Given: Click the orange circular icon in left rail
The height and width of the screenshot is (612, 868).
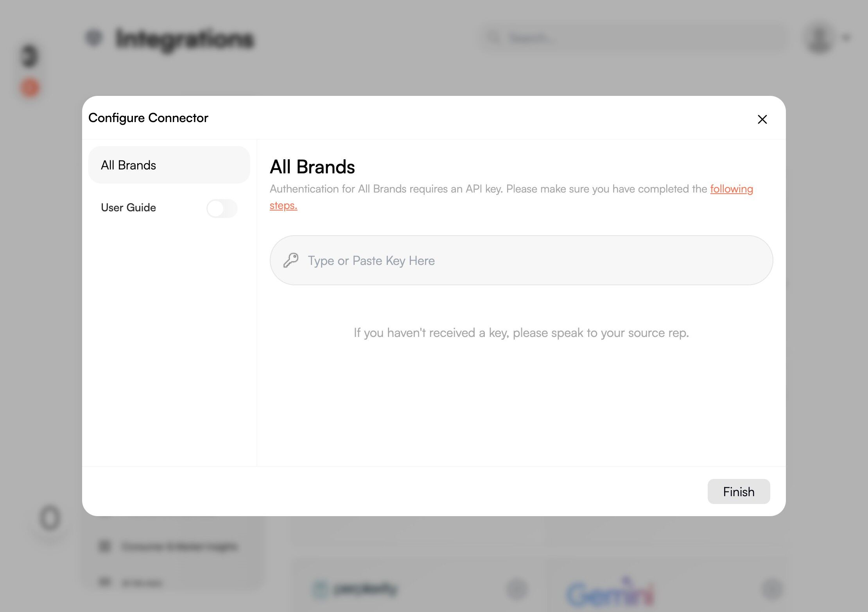Looking at the screenshot, I should [x=30, y=88].
